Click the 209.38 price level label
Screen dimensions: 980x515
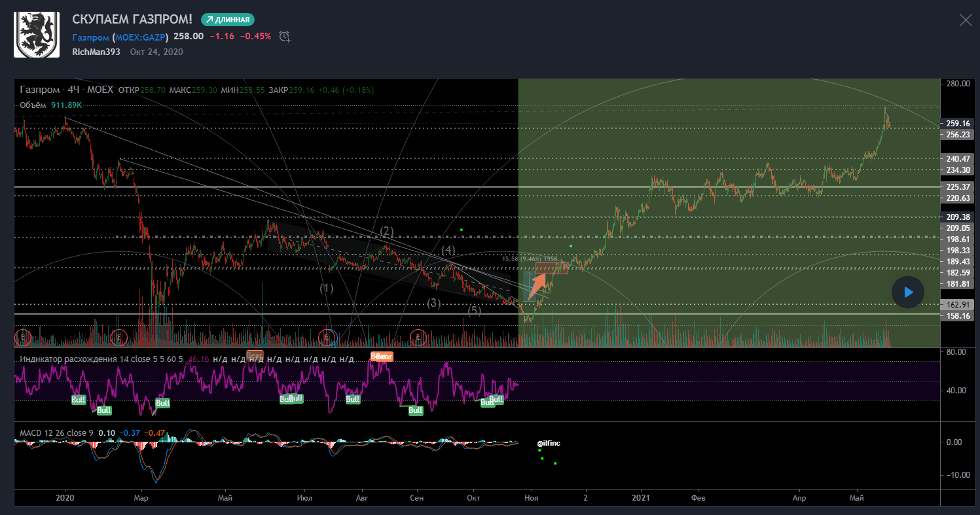click(958, 217)
